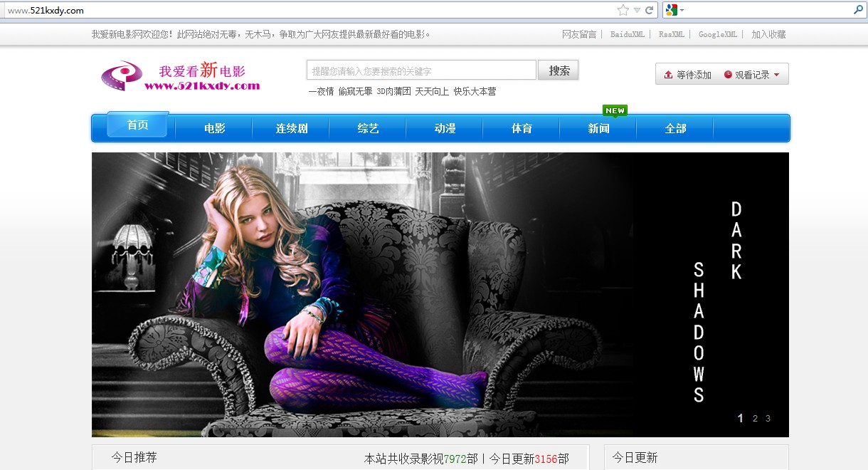
Task: Open the 综艺 category in navigation
Action: (368, 128)
